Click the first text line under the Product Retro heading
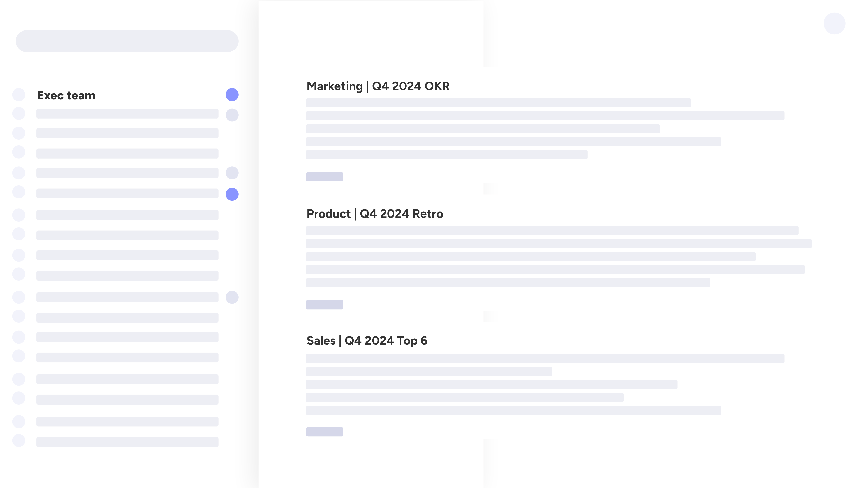Screen dimensions: 868x488 click(x=552, y=231)
